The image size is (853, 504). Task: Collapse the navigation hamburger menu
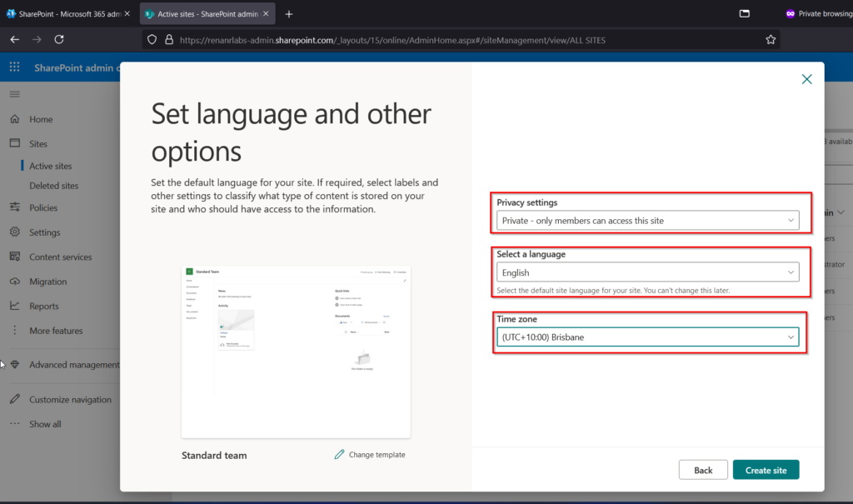pos(15,94)
